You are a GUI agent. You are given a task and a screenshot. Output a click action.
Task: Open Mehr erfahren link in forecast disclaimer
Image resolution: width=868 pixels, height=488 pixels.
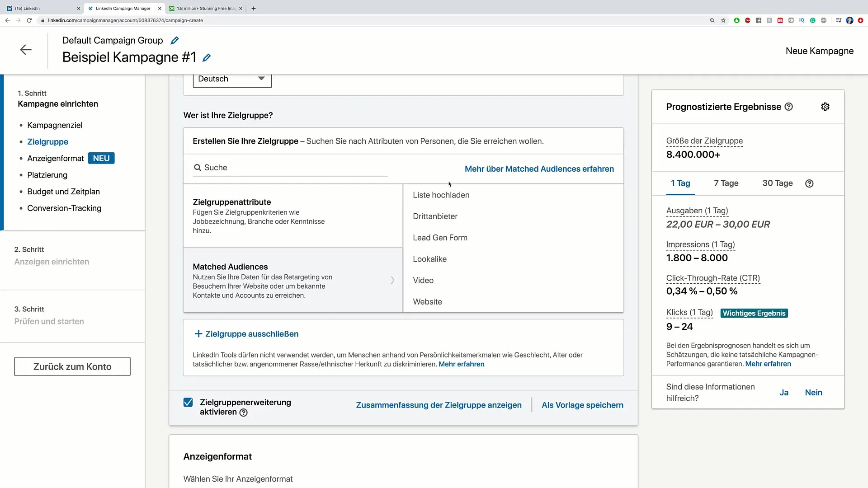[x=768, y=364]
